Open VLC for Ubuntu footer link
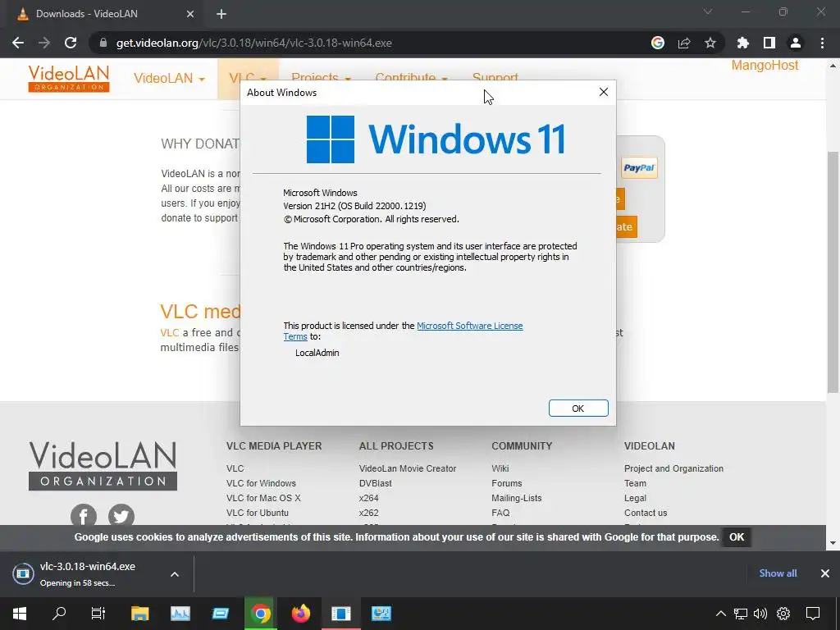Screen dimensions: 840x630 [x=257, y=513]
